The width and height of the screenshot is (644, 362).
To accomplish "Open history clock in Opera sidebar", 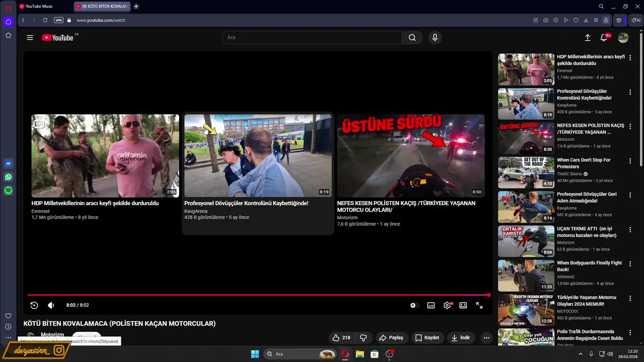I will pyautogui.click(x=8, y=327).
